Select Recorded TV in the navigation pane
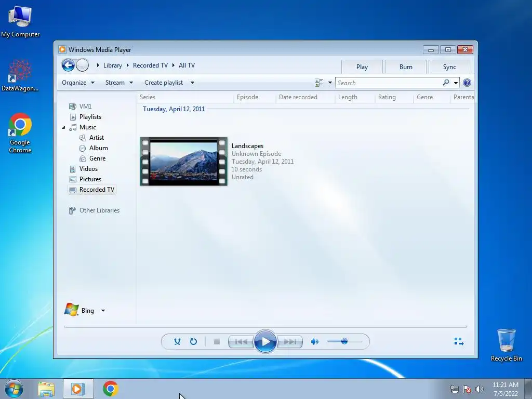 [x=92, y=190]
